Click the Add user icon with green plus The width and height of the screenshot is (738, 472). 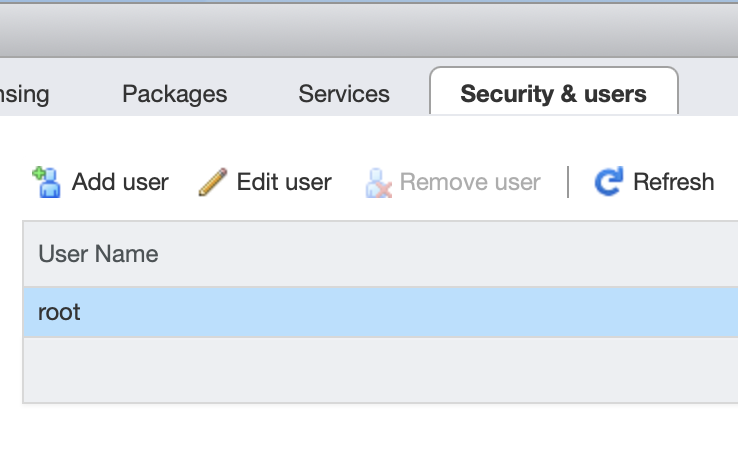45,181
